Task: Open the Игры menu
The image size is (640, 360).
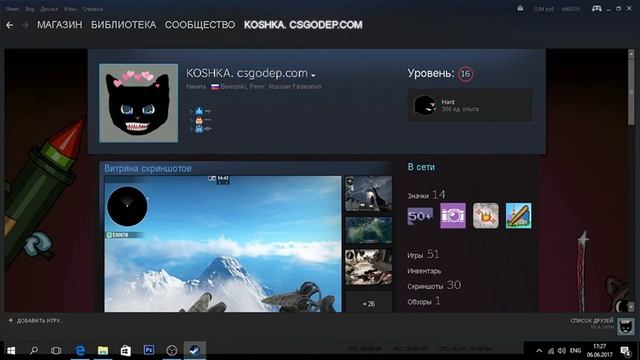Action: (x=70, y=9)
